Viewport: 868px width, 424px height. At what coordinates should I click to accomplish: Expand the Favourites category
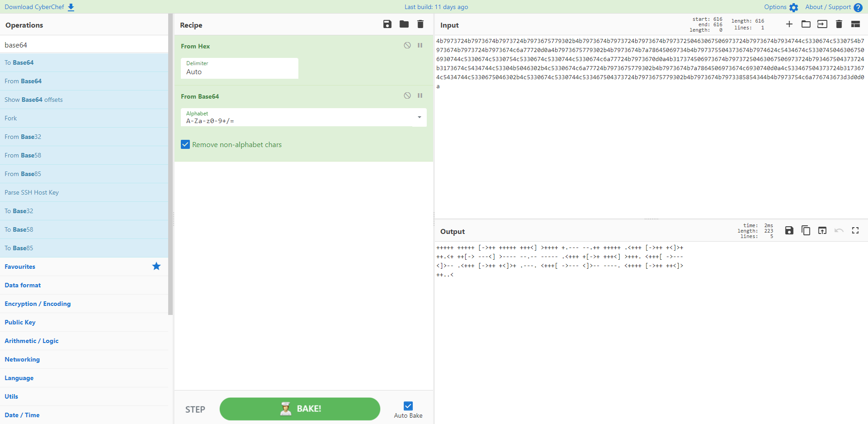click(84, 267)
